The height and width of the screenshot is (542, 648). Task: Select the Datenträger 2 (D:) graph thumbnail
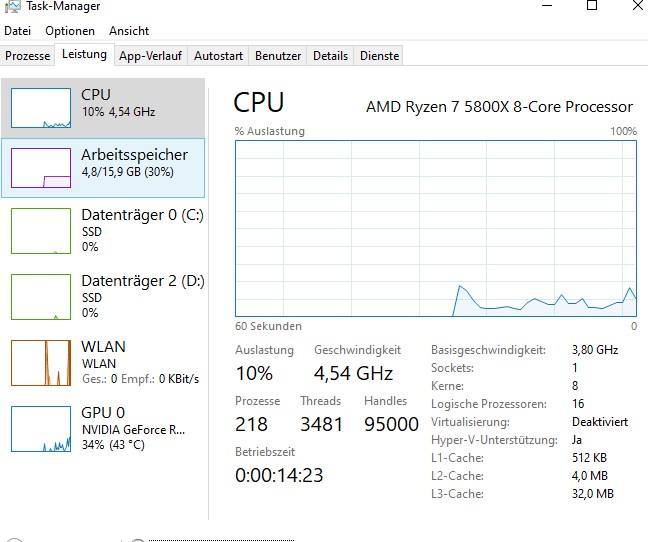(41, 297)
